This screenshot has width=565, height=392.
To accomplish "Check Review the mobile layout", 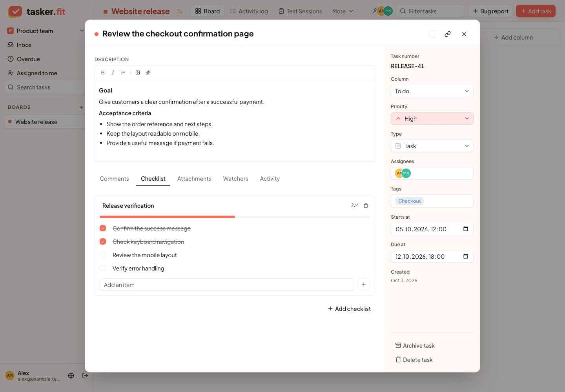I will (x=103, y=255).
